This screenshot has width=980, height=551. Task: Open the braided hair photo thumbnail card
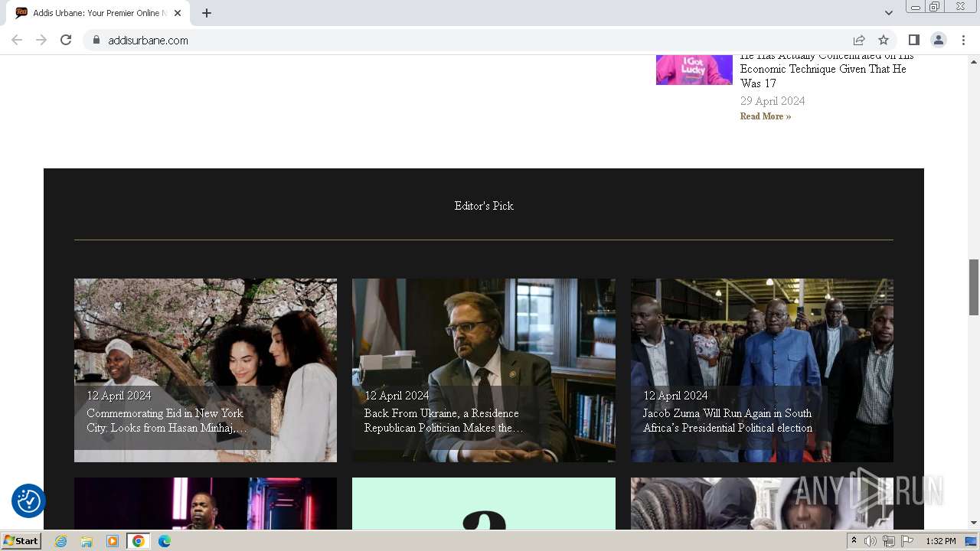point(762,504)
